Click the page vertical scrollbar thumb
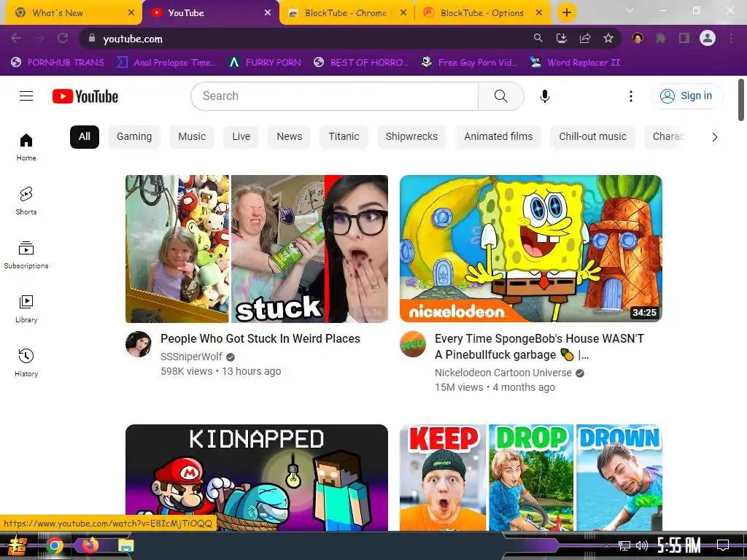747x560 pixels. pyautogui.click(x=741, y=100)
